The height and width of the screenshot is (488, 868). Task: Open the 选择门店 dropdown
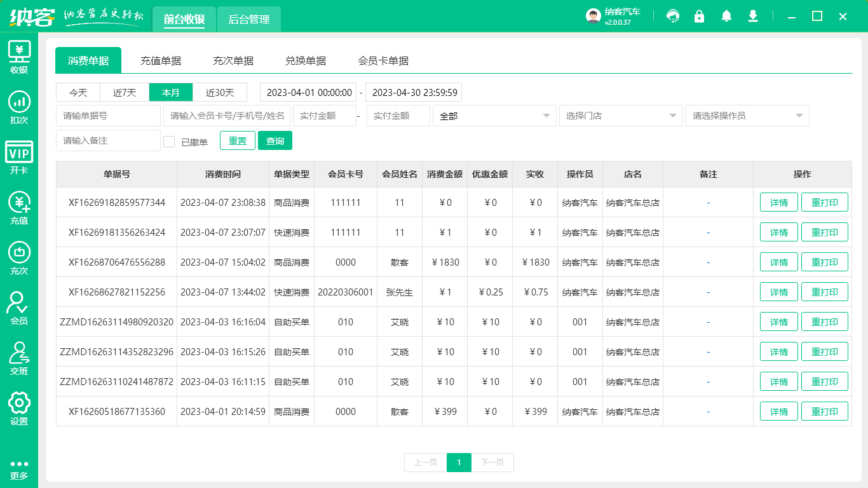[x=621, y=116]
